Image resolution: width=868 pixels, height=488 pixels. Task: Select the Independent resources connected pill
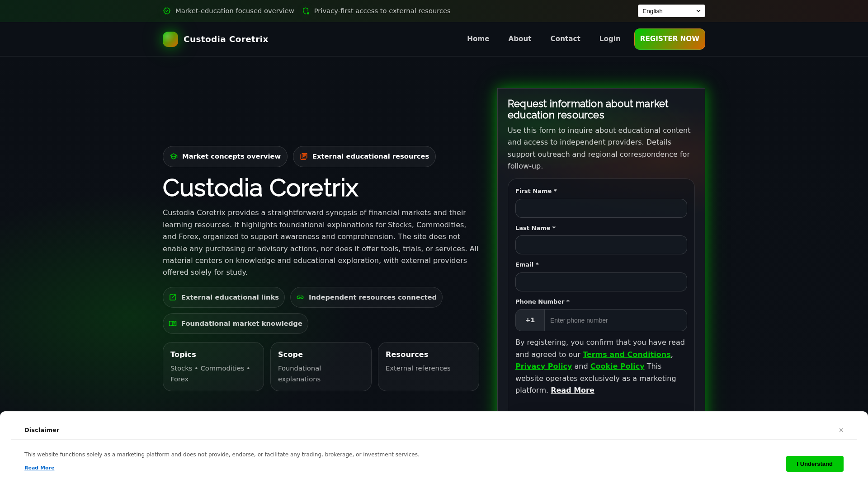point(366,297)
